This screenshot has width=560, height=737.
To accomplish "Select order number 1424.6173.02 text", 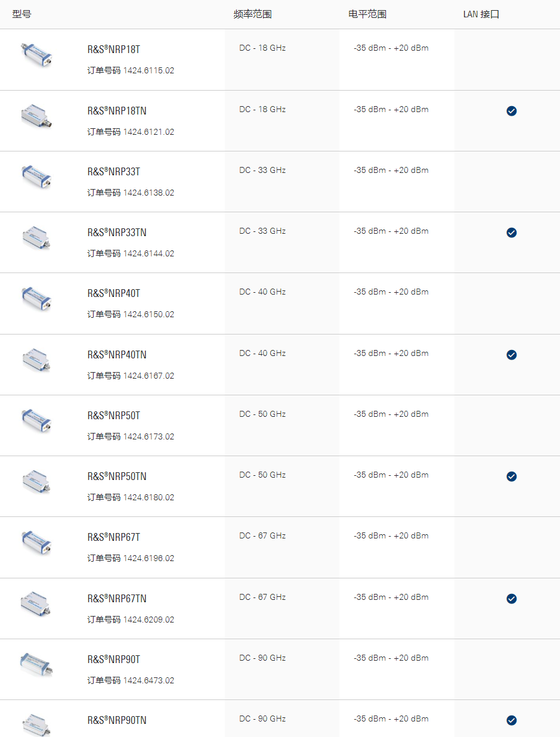I will pos(148,436).
